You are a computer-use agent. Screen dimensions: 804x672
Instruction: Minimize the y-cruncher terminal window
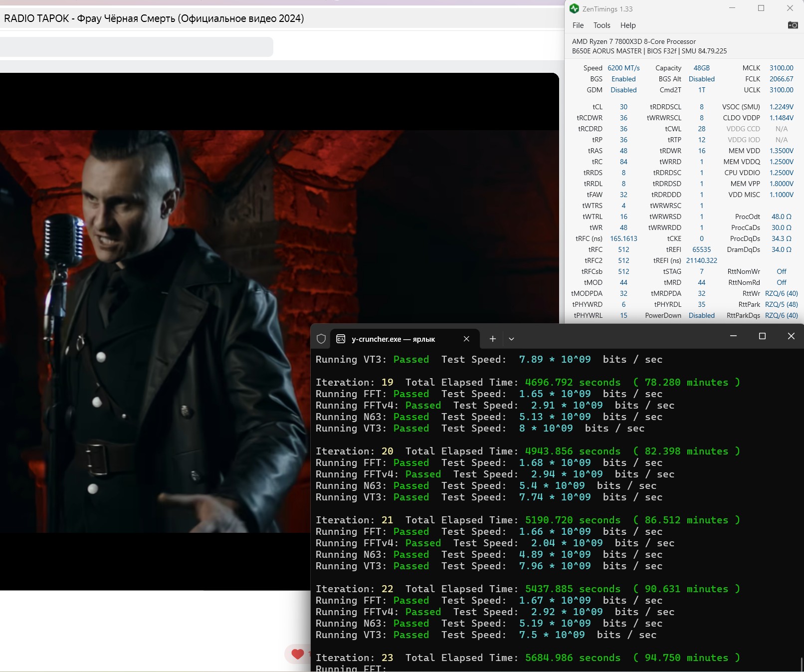733,336
